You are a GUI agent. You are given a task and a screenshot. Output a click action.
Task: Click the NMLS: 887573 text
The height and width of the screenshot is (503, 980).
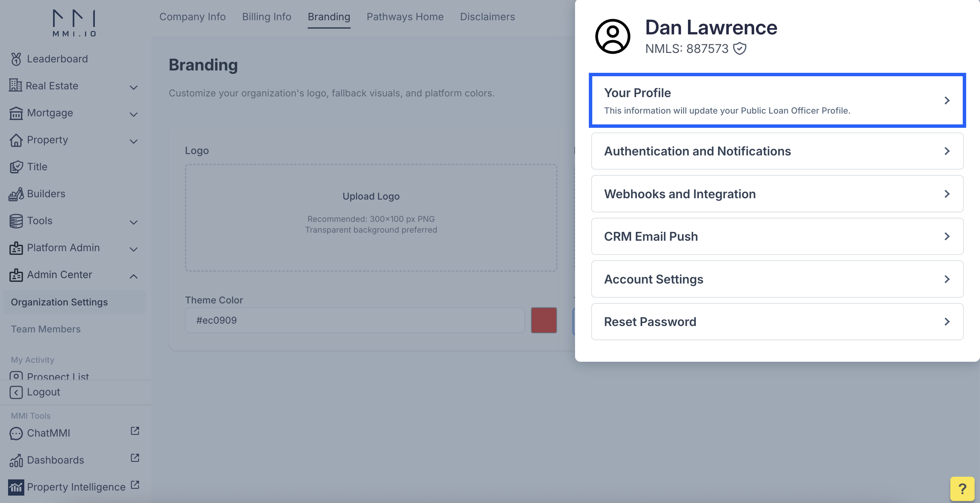(687, 49)
